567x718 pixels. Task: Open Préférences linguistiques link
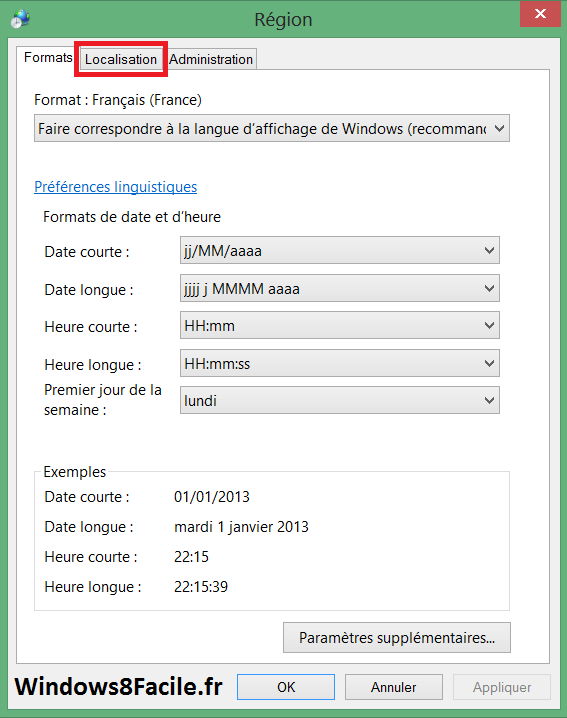click(x=115, y=186)
